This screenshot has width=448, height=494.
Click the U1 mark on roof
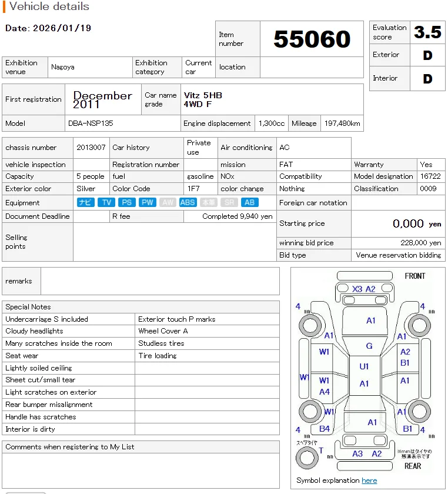pyautogui.click(x=364, y=366)
